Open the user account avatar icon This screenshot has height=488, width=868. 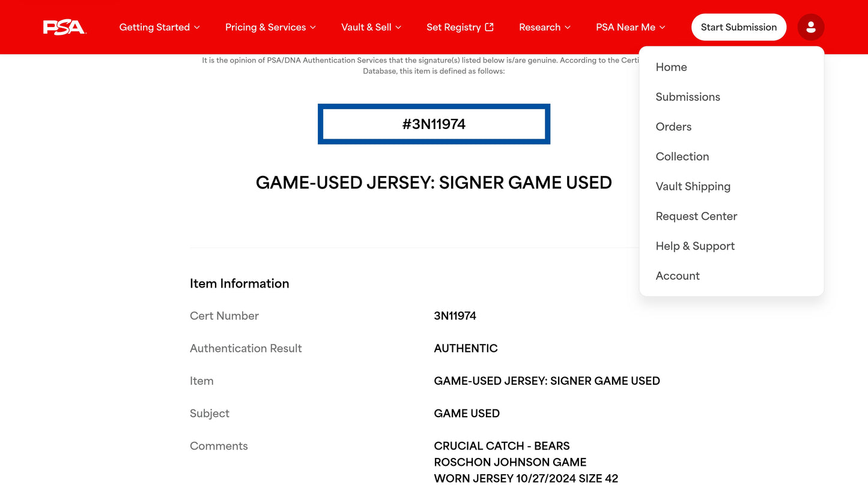(811, 27)
